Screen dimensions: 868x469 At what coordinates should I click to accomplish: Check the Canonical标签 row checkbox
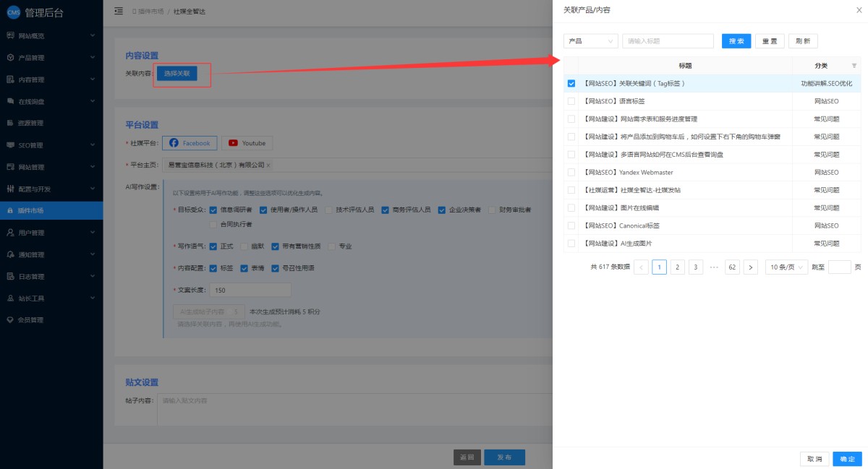(x=571, y=225)
